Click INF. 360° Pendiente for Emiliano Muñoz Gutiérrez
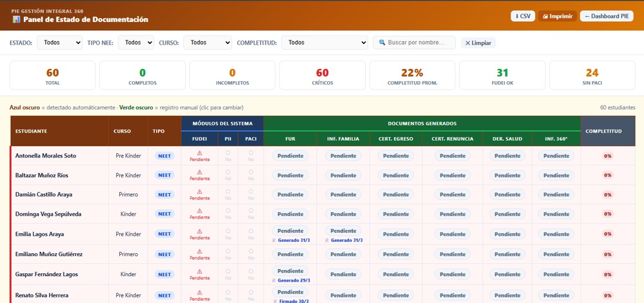This screenshot has height=303, width=644. (556, 254)
